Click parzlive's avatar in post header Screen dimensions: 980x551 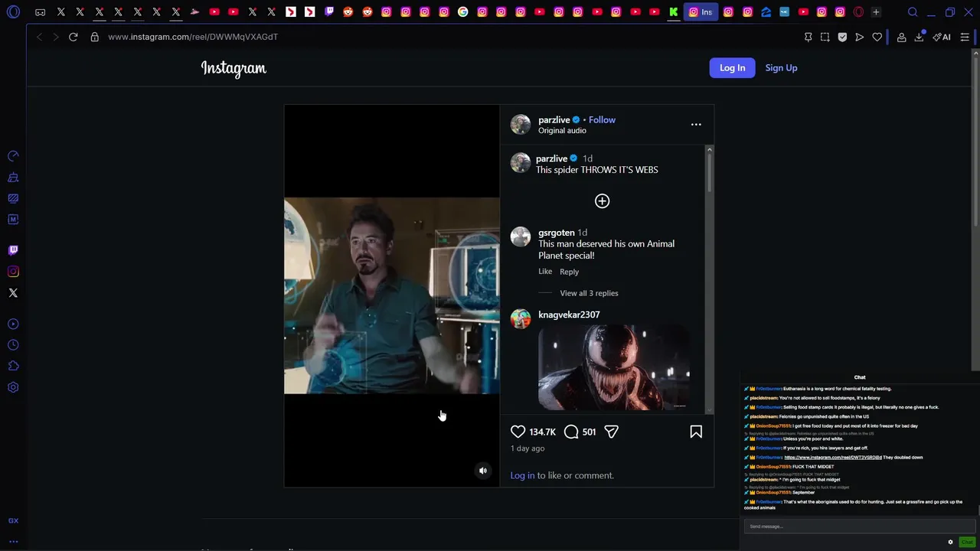tap(521, 125)
